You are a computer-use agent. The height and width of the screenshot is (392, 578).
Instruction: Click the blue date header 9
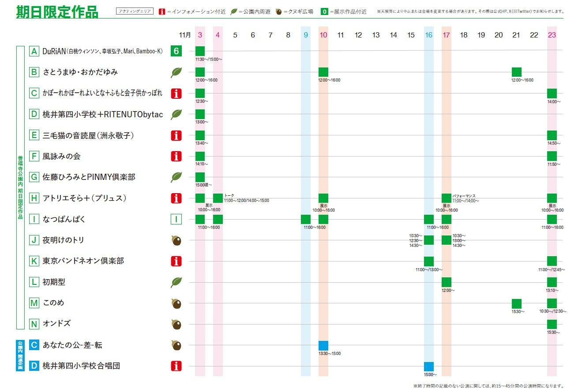tap(306, 35)
